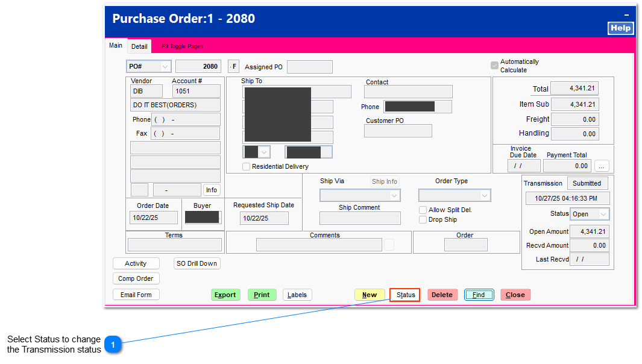Click the F button beside the PO number
The image size is (642, 364).
(x=233, y=66)
